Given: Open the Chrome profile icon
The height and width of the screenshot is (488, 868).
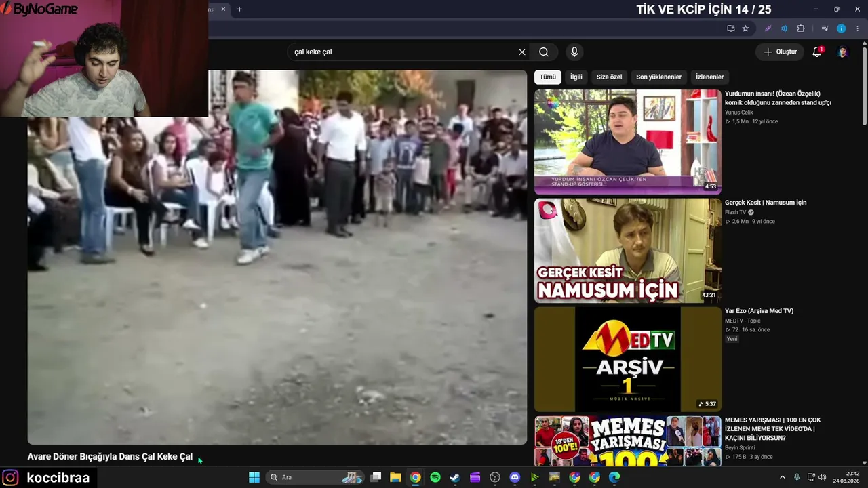Looking at the screenshot, I should coord(841,28).
